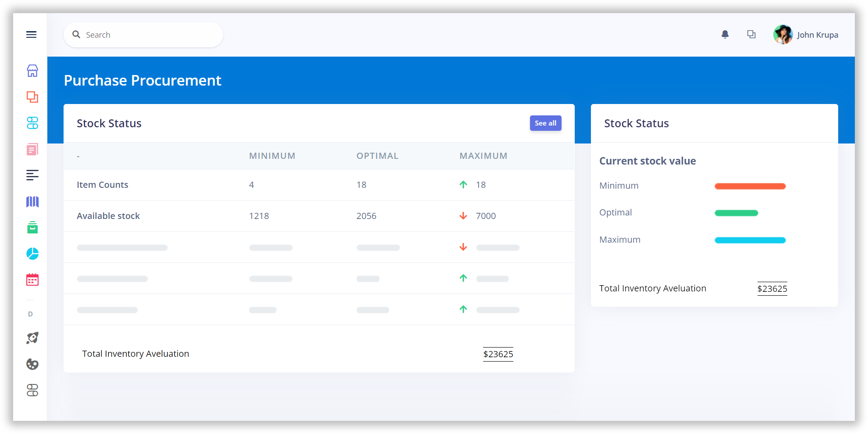This screenshot has width=868, height=434.
Task: Open the blue store icon in the sidebar
Action: tap(32, 71)
